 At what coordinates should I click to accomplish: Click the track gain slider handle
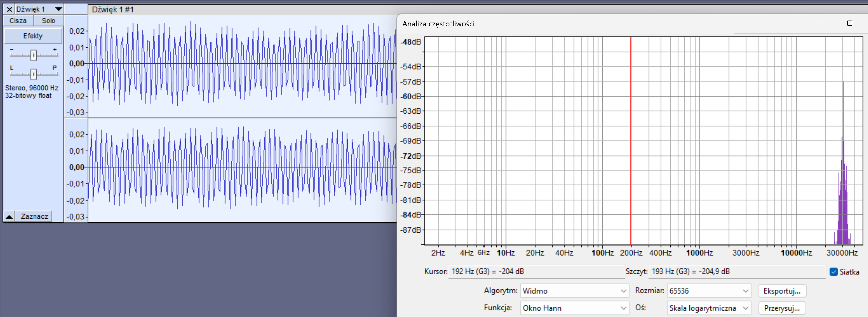tap(33, 55)
